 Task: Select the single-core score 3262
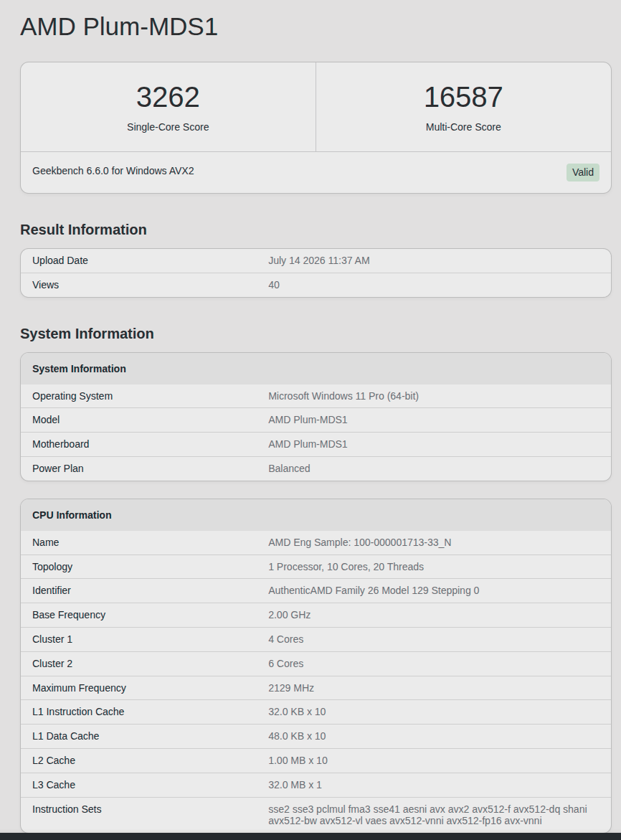point(168,97)
